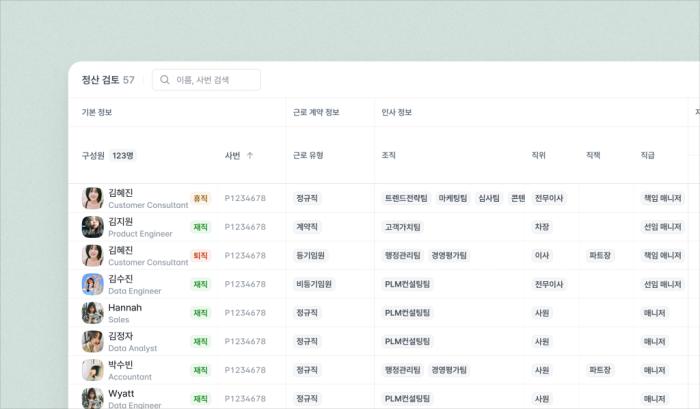700x409 pixels.
Task: Click the 등기임원 tag in 퇴직 김혜진's row
Action: point(311,255)
